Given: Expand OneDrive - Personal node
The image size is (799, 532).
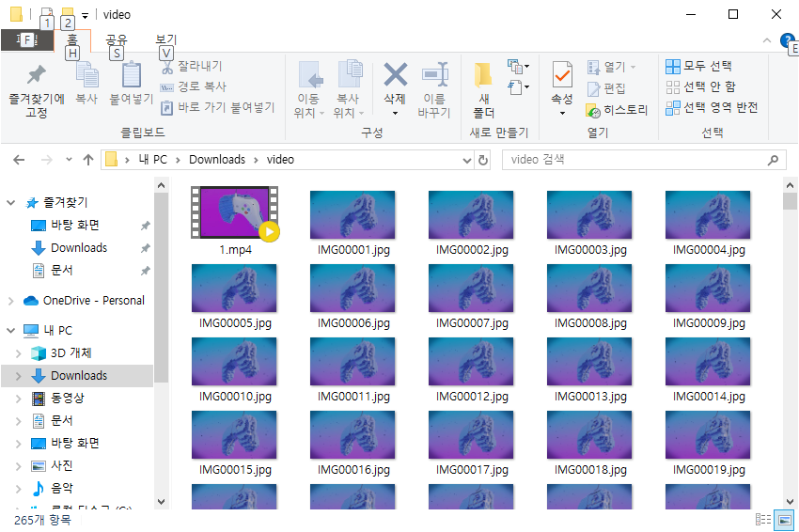Looking at the screenshot, I should pyautogui.click(x=10, y=301).
